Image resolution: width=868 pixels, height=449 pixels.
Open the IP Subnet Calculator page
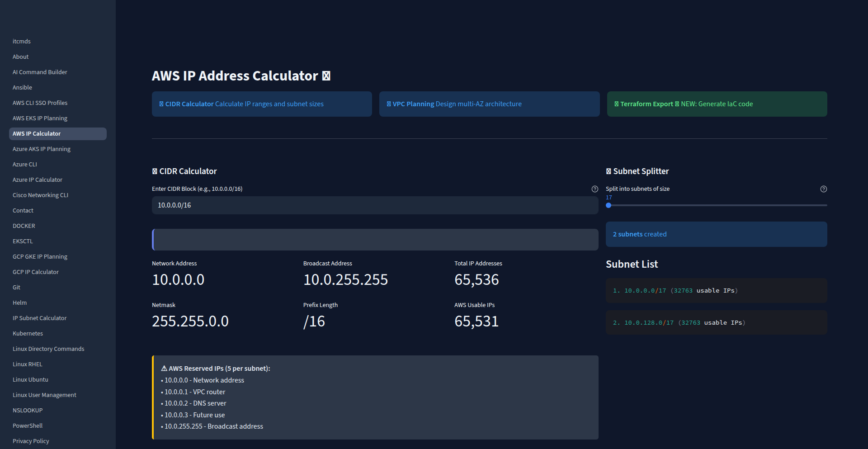coord(39,318)
